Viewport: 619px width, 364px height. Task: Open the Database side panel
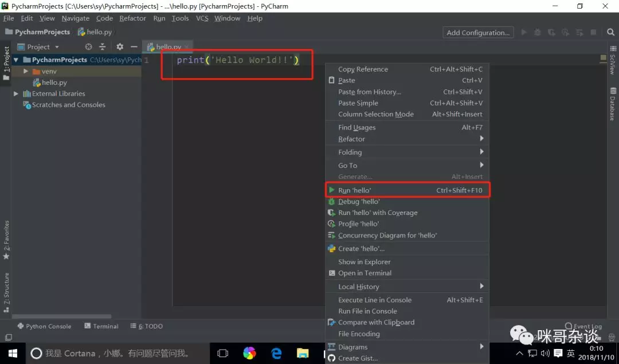click(613, 104)
